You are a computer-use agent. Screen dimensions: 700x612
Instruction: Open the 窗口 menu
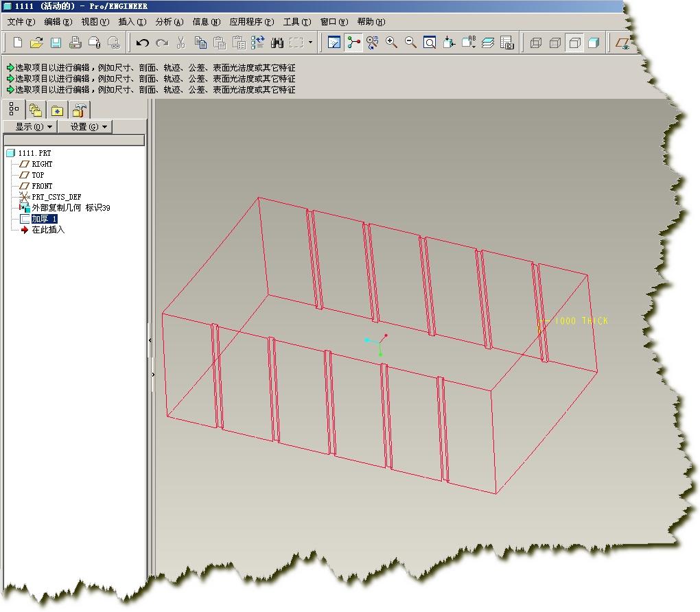coord(334,22)
